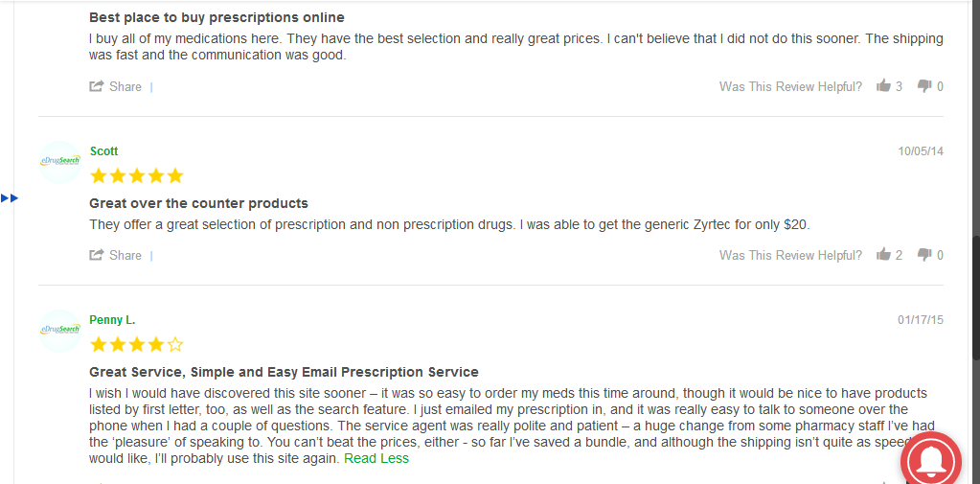Open reviewer name Scott
980x484 pixels.
click(103, 151)
